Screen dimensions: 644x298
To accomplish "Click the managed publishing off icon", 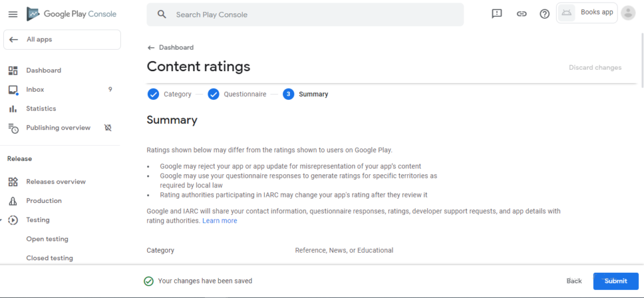I will 108,128.
